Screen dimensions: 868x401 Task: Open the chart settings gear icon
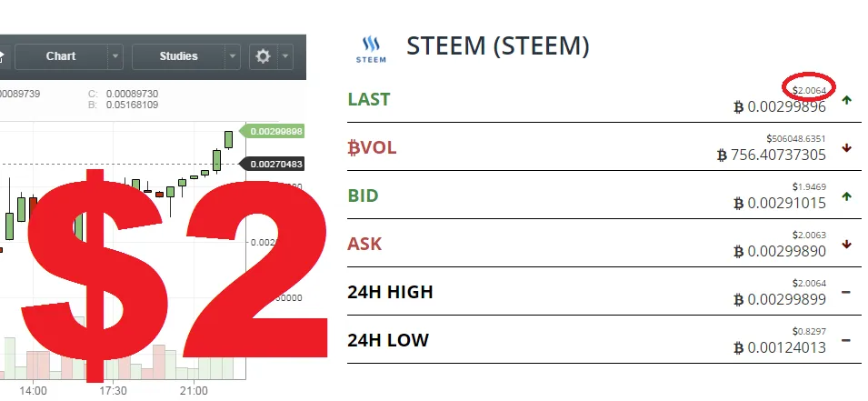point(263,56)
